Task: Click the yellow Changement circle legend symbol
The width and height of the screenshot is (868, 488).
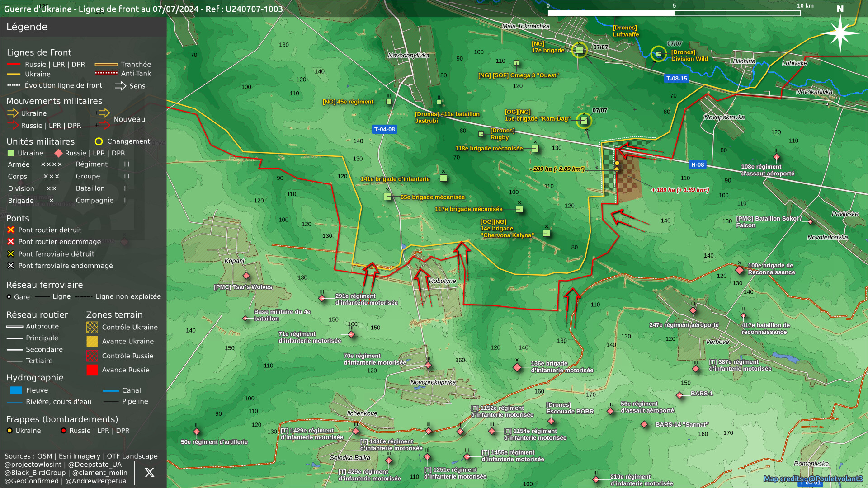Action: [99, 141]
